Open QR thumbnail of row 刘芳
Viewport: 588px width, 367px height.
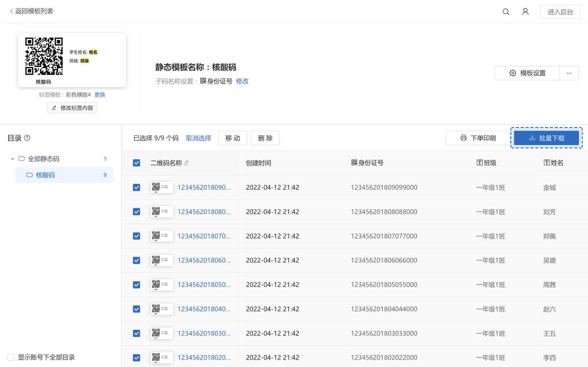(x=162, y=212)
